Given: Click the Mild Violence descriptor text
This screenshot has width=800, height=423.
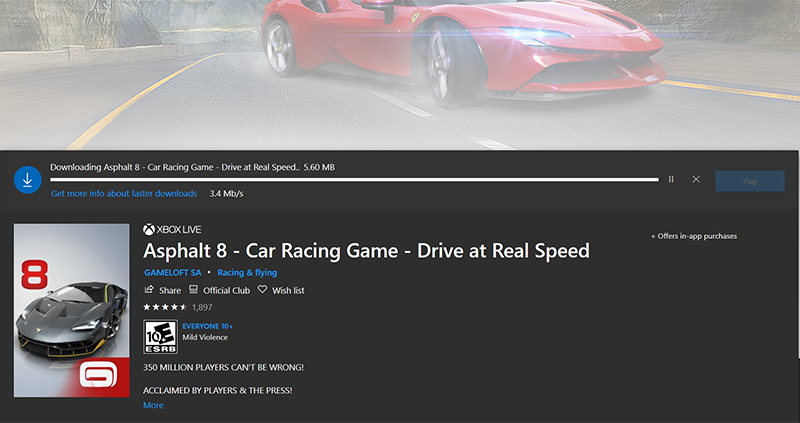Looking at the screenshot, I should 205,337.
